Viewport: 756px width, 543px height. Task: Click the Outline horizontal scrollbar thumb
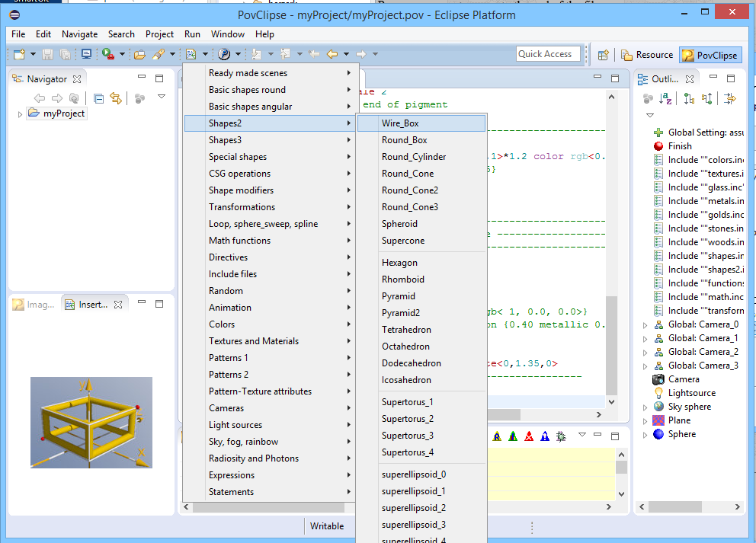(x=675, y=507)
